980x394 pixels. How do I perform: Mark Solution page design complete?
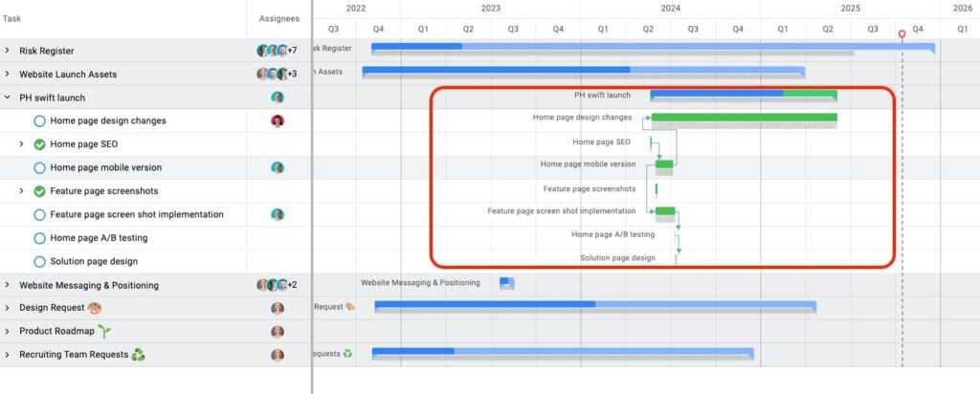click(39, 262)
